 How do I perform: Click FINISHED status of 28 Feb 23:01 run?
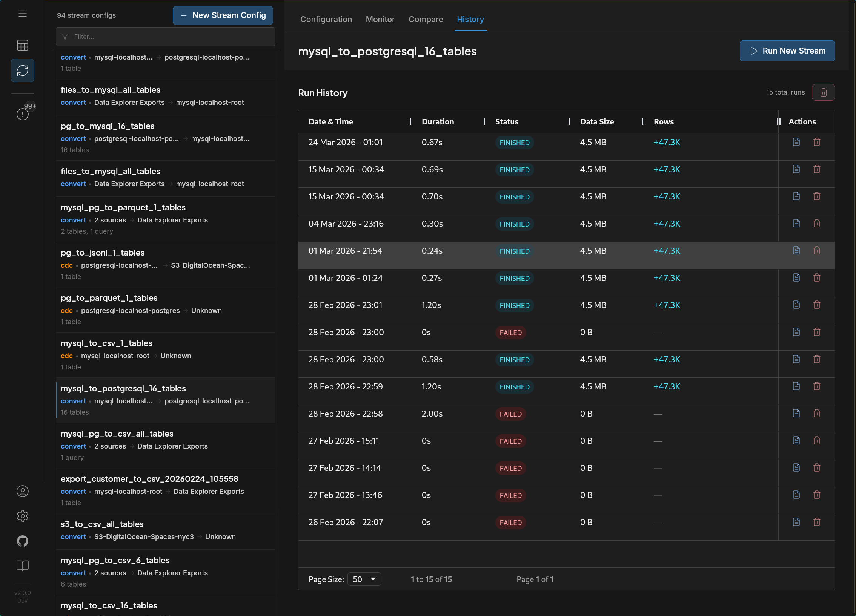[514, 305]
